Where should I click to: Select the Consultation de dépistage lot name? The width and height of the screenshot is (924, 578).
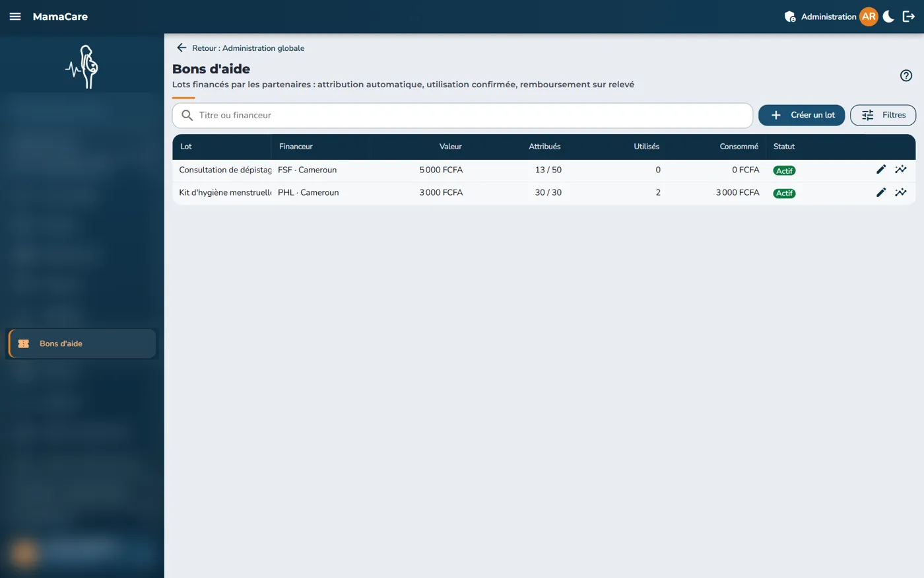225,170
